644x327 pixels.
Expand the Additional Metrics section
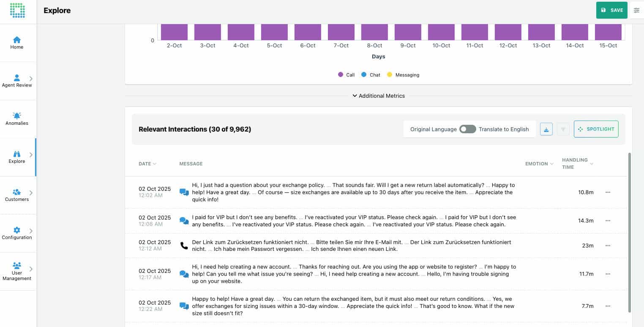379,96
